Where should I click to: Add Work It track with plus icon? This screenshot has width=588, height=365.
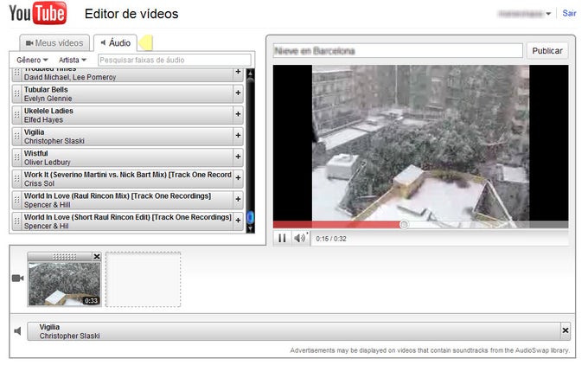pos(238,178)
